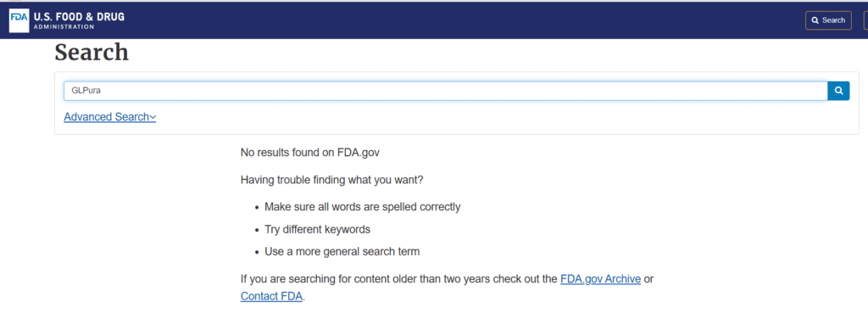Image resolution: width=868 pixels, height=325 pixels.
Task: Click empty area of the navy header bar
Action: 442,20
